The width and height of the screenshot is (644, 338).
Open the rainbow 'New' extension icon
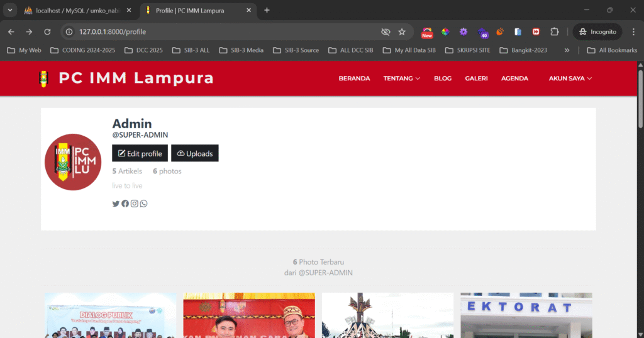click(427, 32)
